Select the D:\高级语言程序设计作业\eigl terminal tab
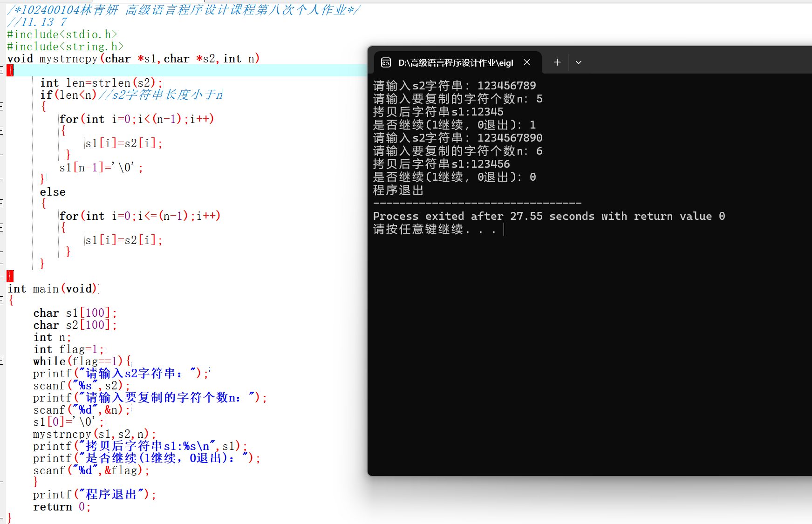Image resolution: width=812 pixels, height=524 pixels. click(457, 62)
